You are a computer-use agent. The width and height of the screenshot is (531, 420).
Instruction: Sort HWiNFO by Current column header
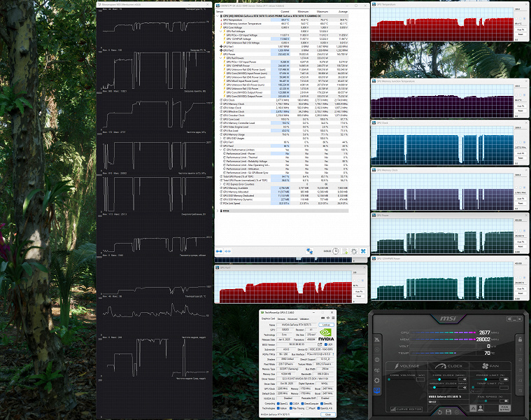285,11
